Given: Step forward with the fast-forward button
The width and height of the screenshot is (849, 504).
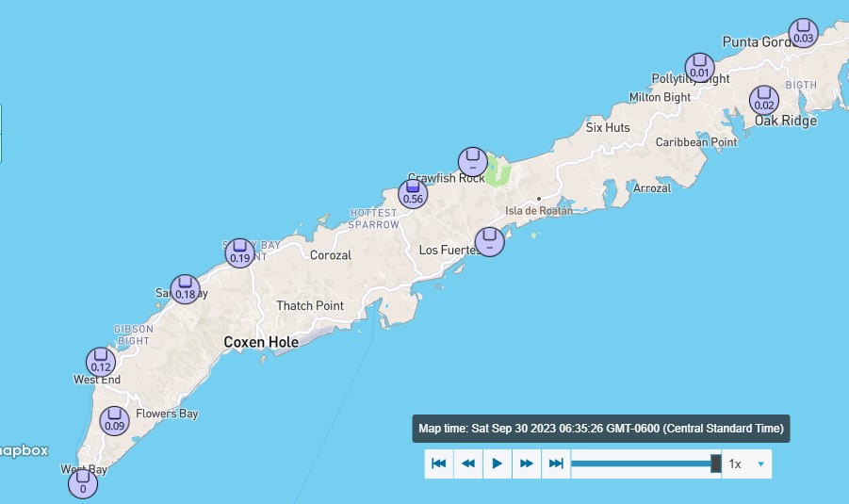Looking at the screenshot, I should click(527, 463).
